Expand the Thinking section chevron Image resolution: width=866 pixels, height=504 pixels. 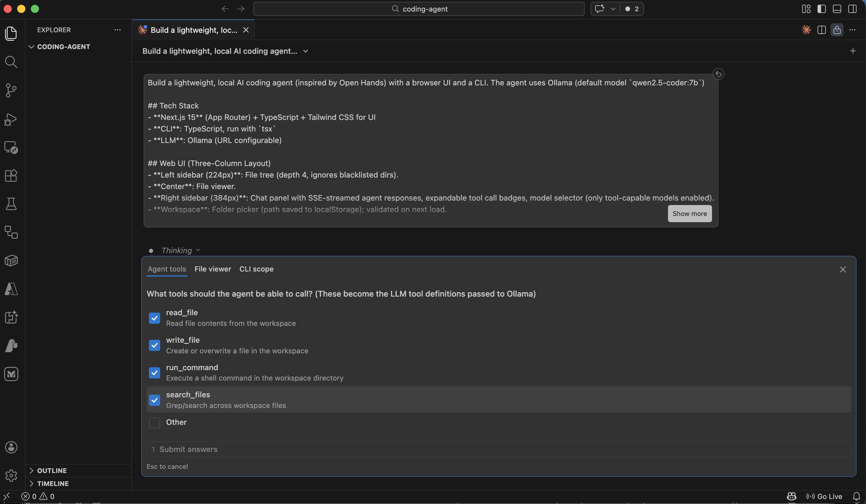[198, 251]
